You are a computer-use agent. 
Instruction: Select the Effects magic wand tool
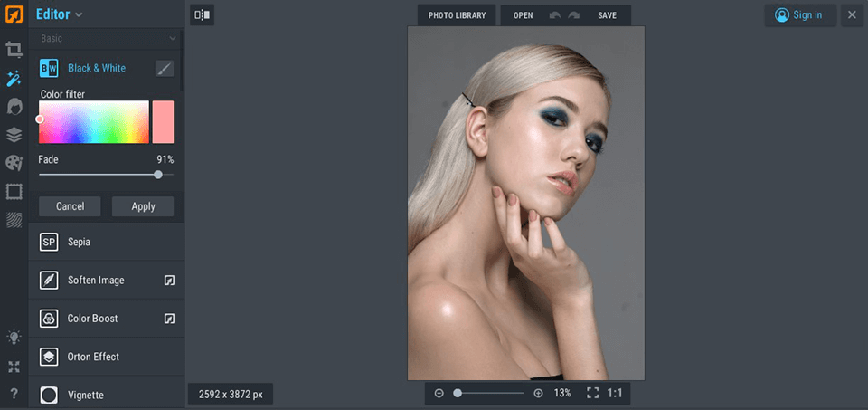[14, 78]
